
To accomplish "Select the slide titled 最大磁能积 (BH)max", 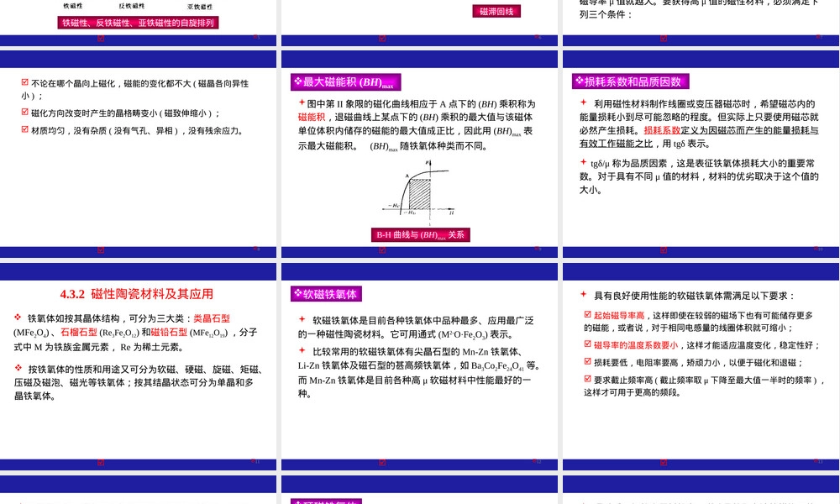I will [x=419, y=155].
